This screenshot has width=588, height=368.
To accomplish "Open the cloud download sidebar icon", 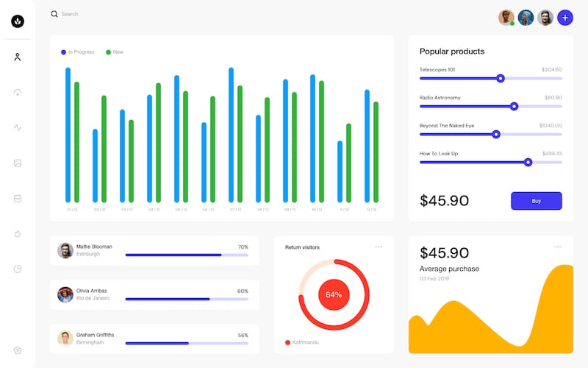I will click(x=18, y=92).
